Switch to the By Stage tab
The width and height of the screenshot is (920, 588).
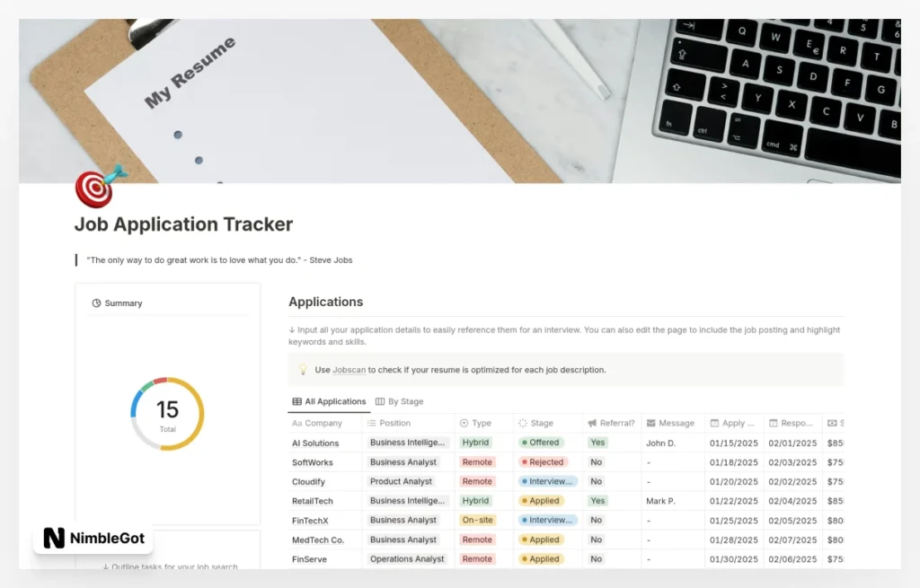[400, 401]
